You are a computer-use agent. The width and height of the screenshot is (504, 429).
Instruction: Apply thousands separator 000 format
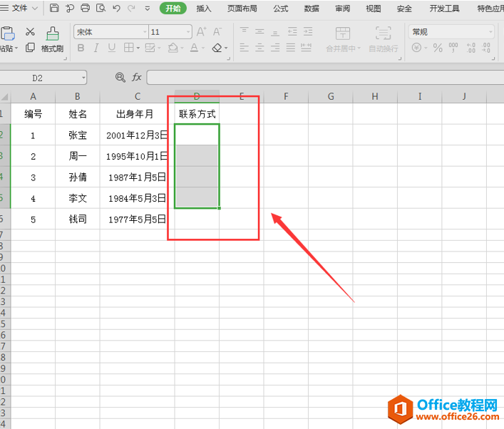pos(453,48)
